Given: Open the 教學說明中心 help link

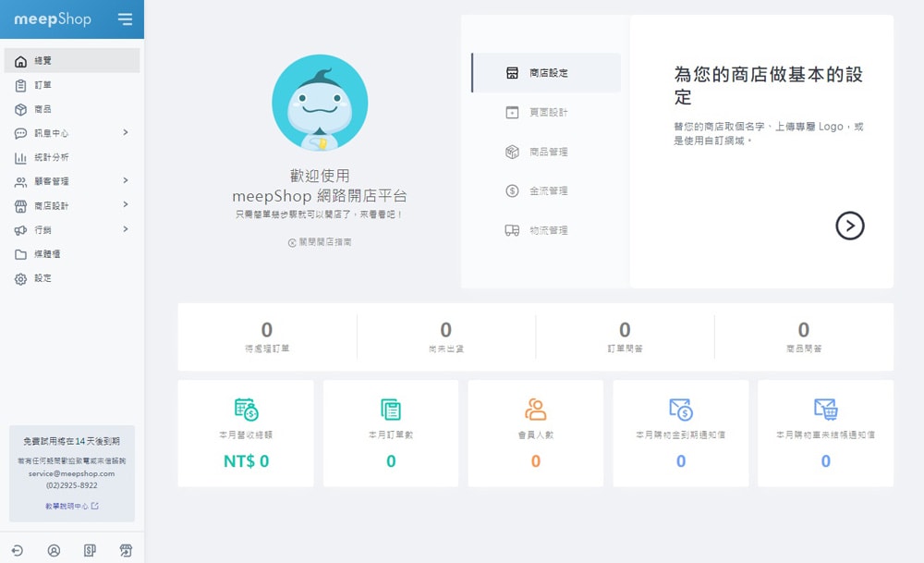Looking at the screenshot, I should (x=72, y=506).
